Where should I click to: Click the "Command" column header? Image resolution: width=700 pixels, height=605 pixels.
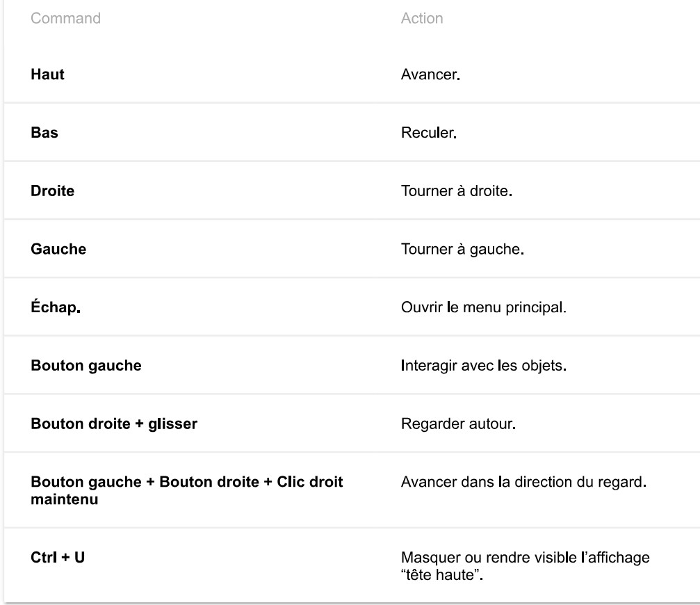(x=65, y=19)
